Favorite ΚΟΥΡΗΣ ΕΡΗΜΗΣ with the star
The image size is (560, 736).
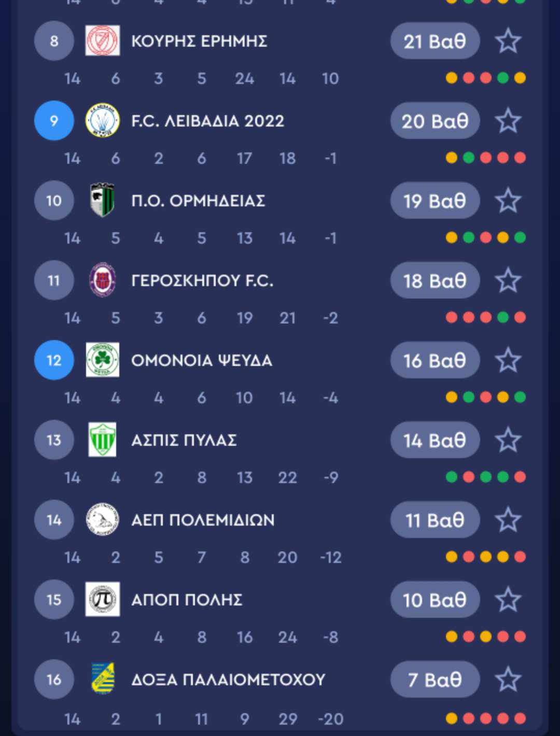tap(508, 41)
